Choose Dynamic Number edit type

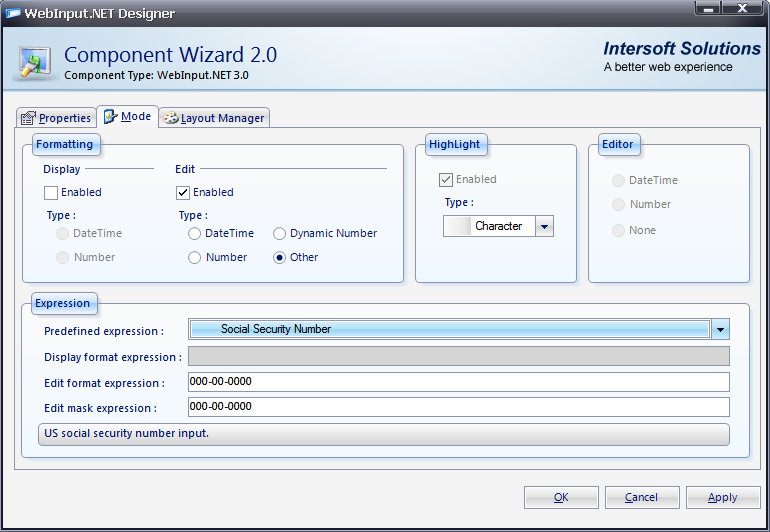point(280,234)
